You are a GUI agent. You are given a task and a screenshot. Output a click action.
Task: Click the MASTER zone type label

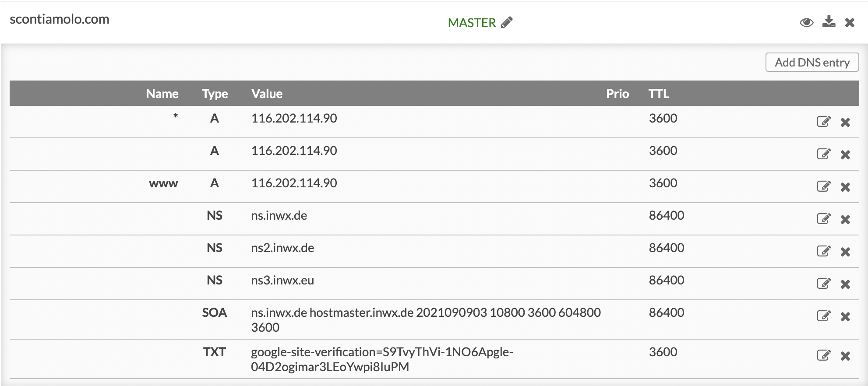(x=472, y=23)
